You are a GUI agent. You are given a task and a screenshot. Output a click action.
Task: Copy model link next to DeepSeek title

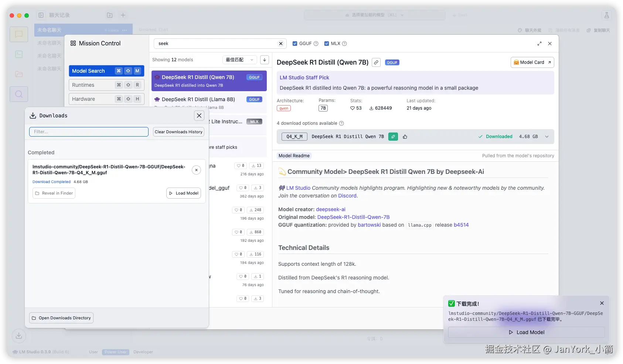(376, 62)
